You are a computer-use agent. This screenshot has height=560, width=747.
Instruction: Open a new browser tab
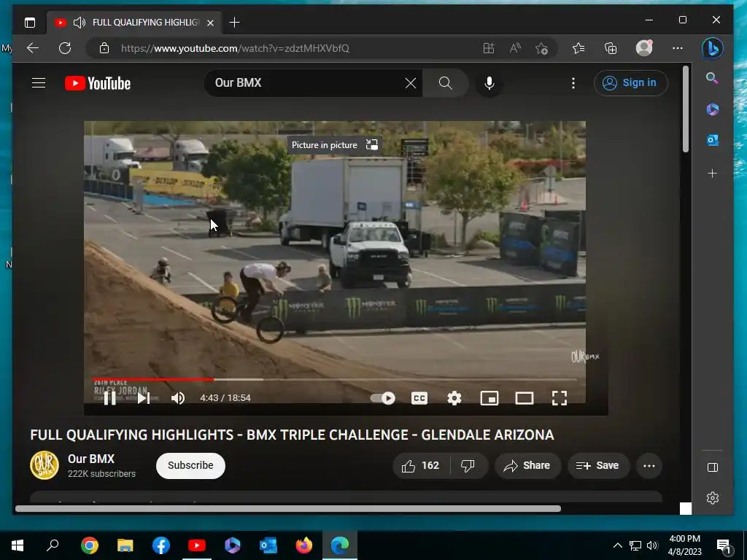pyautogui.click(x=234, y=23)
